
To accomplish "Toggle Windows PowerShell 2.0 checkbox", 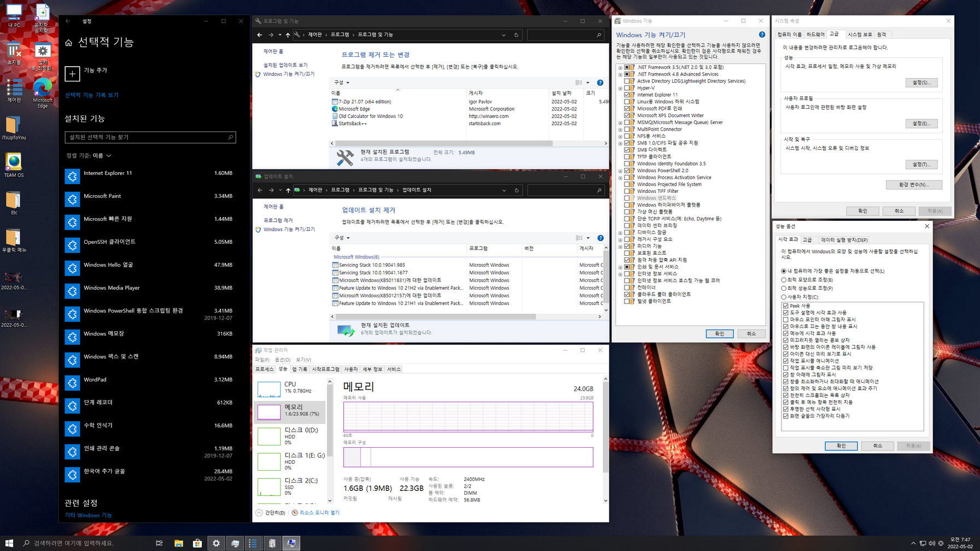I will pos(627,171).
